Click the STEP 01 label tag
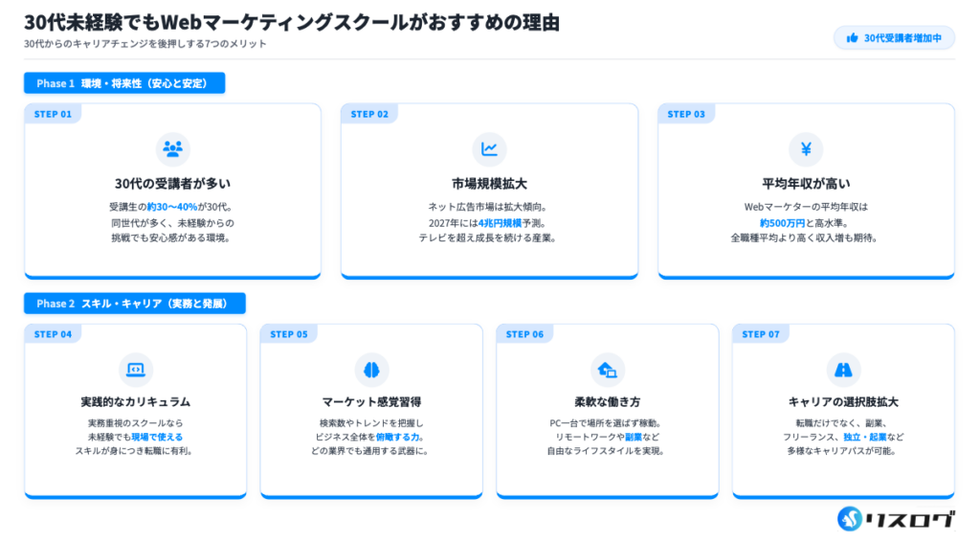 pos(53,114)
